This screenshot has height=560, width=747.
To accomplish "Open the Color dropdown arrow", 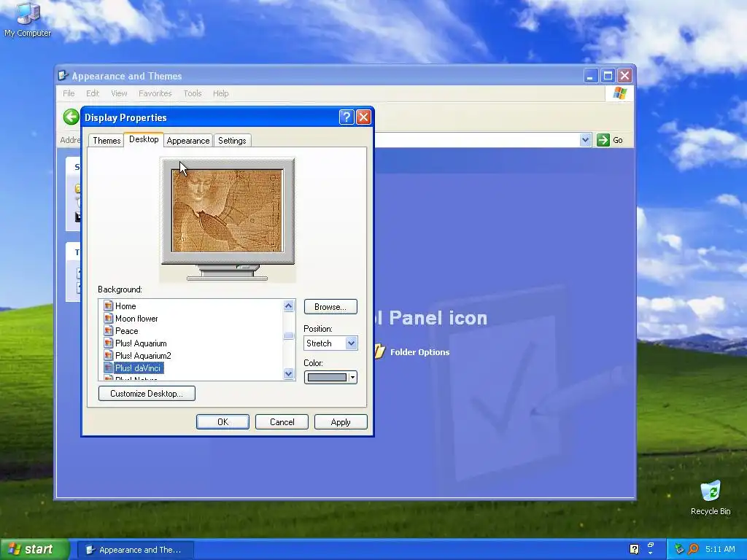I will tap(352, 378).
